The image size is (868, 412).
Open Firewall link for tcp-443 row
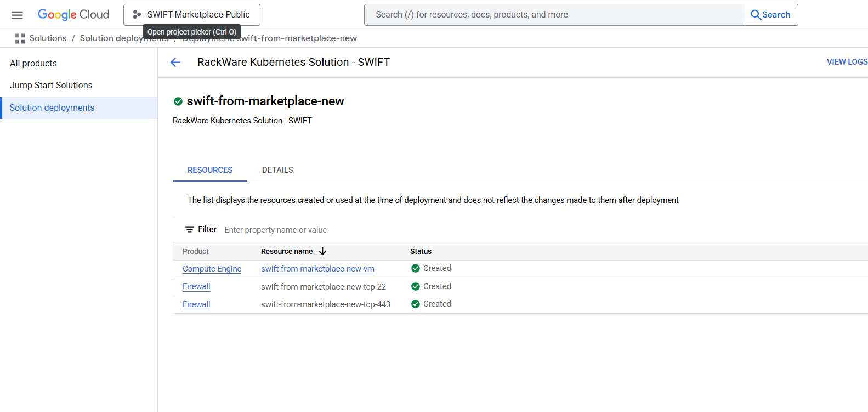tap(196, 304)
